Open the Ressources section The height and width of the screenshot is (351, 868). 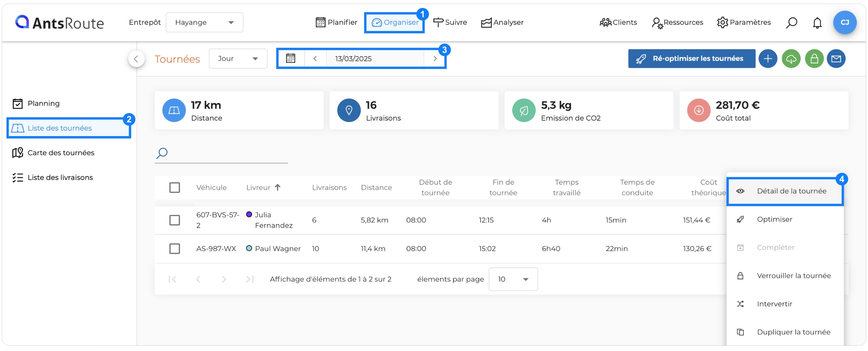coord(677,22)
